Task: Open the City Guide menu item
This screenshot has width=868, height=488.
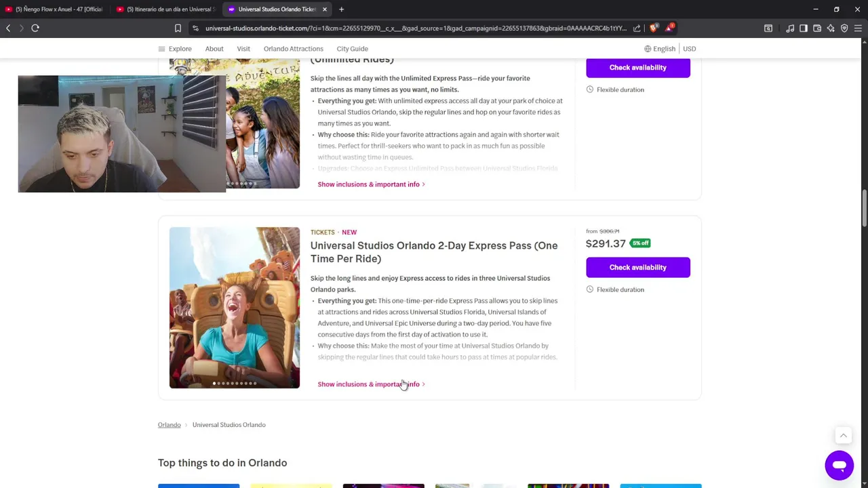Action: pyautogui.click(x=352, y=49)
